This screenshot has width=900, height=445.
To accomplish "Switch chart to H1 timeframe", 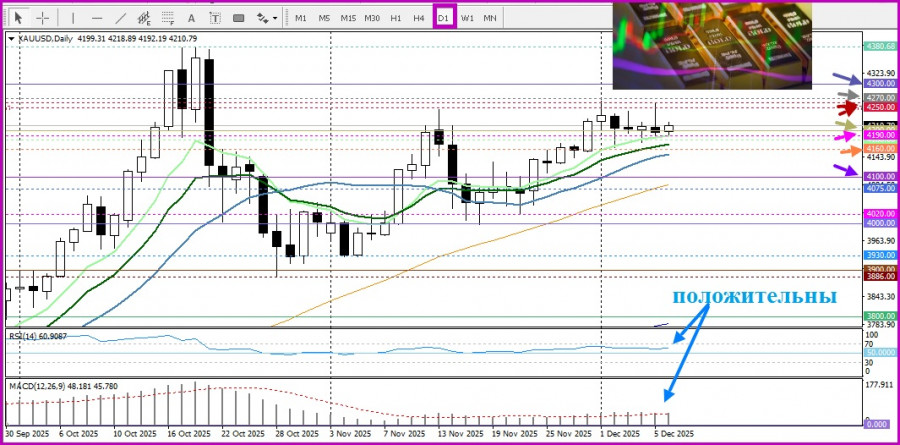I will (395, 18).
